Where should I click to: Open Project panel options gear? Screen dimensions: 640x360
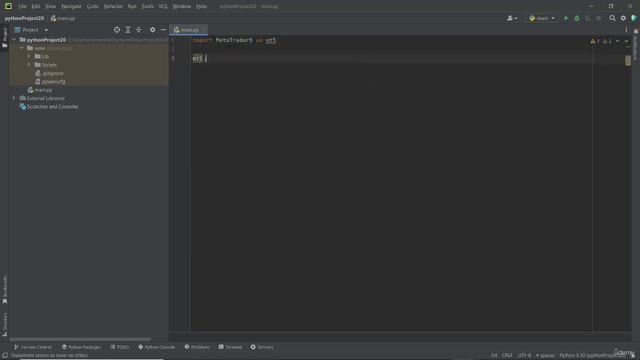tap(152, 30)
